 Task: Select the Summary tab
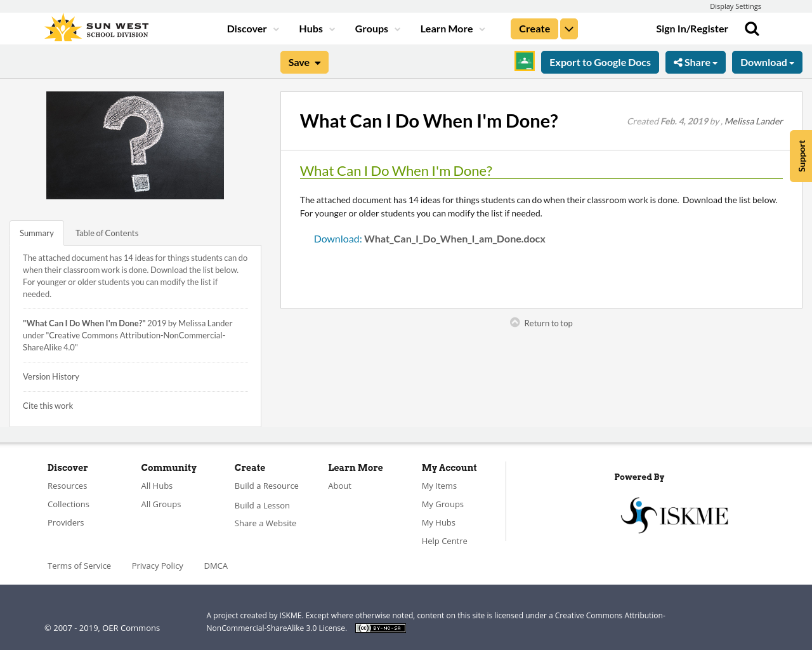pyautogui.click(x=36, y=232)
